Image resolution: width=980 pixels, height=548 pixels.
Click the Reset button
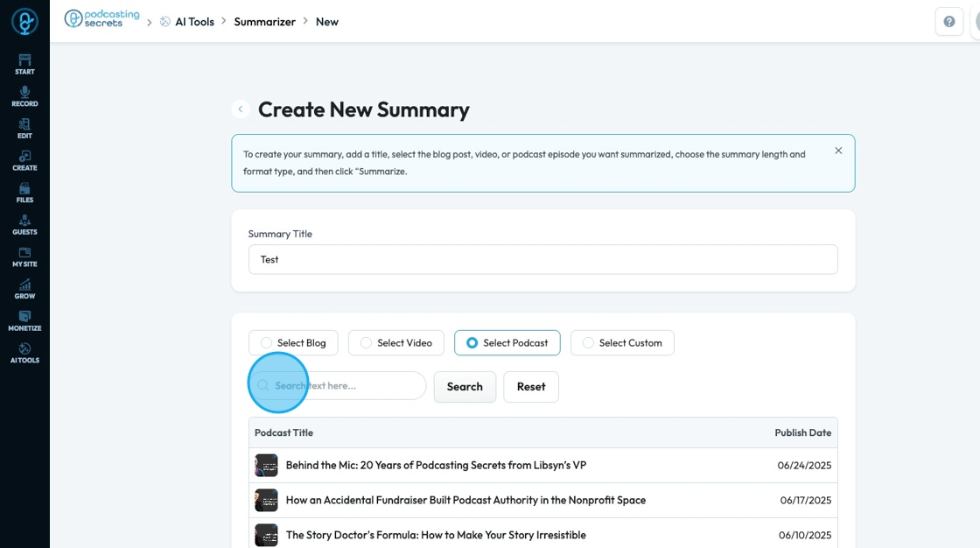531,387
